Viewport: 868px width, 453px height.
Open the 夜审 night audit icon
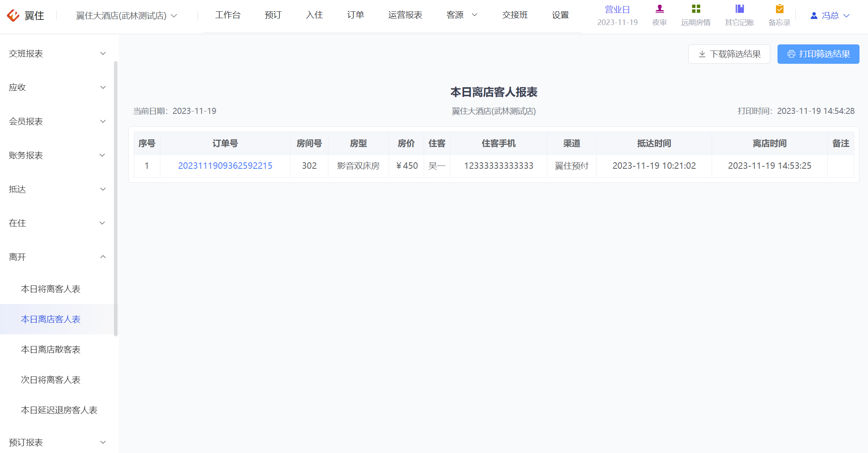point(660,9)
